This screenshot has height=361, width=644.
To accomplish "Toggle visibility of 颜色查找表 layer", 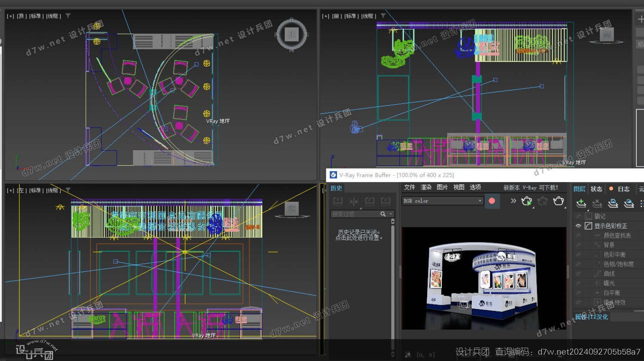I will 578,235.
